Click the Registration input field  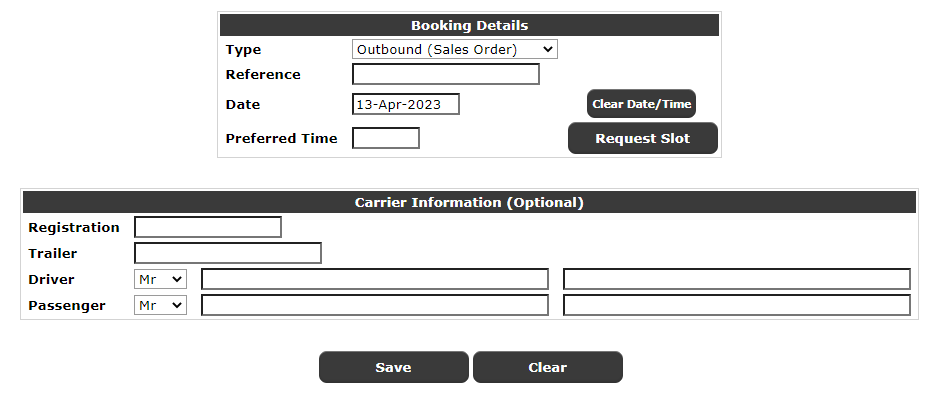(207, 227)
